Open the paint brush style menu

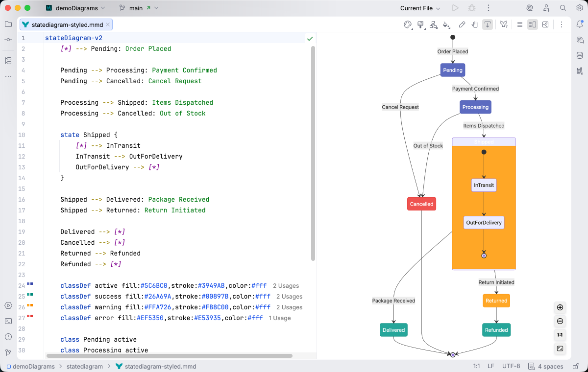pos(420,24)
